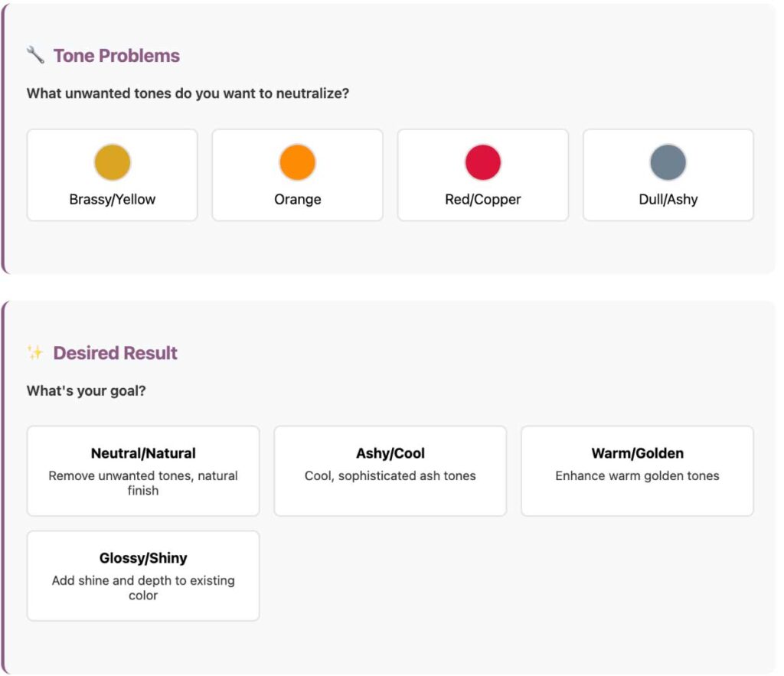Click the orange color circle

[x=298, y=162]
